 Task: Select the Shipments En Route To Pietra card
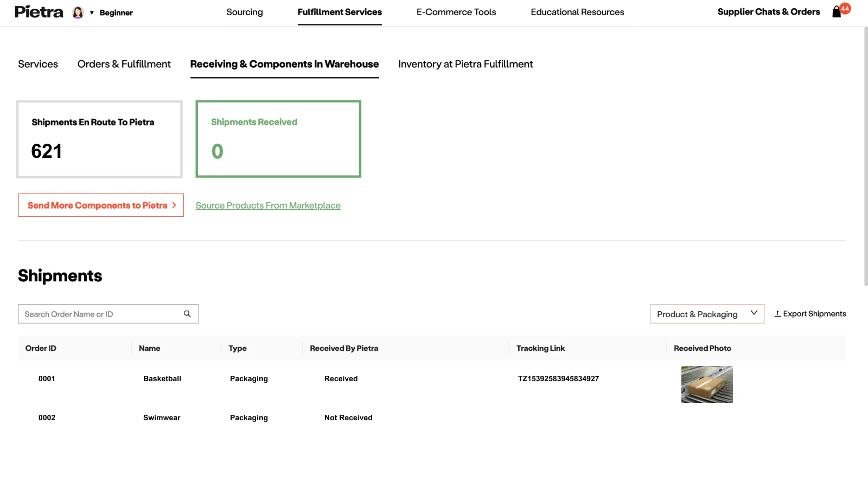99,139
